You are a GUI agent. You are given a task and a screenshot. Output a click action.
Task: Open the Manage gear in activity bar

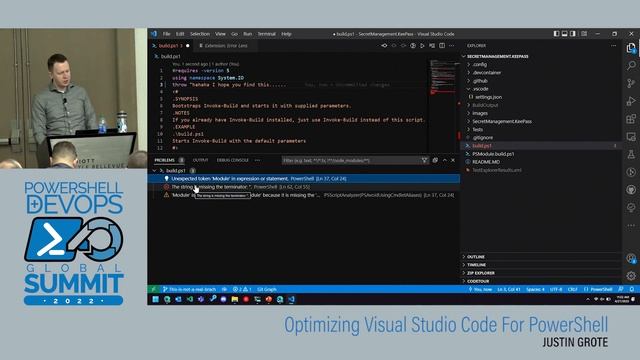(x=631, y=276)
